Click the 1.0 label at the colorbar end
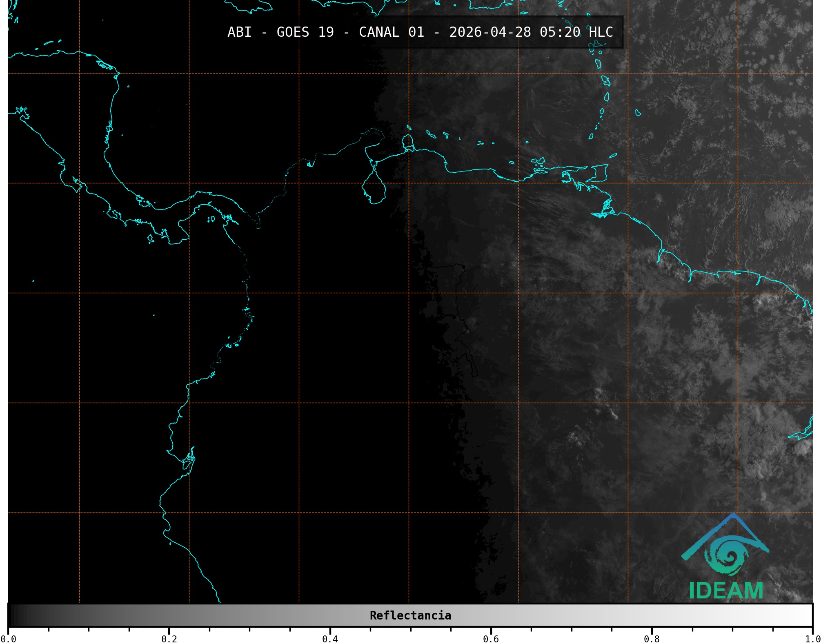 [812, 639]
